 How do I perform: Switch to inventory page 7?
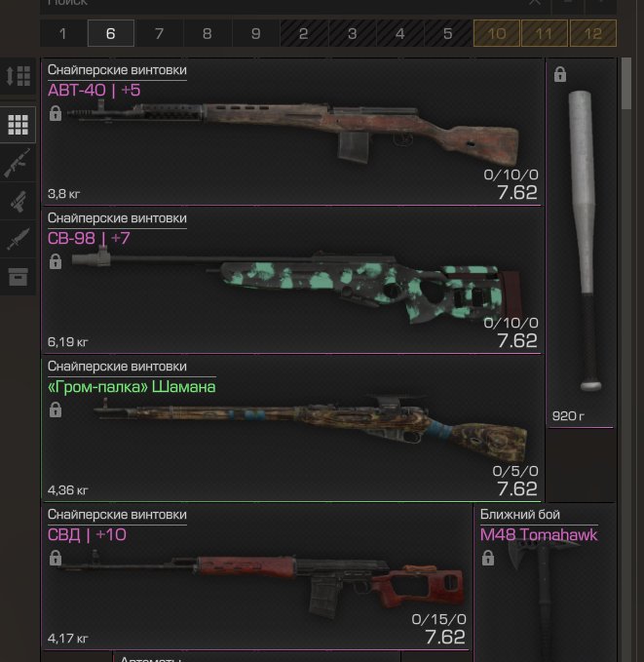click(x=159, y=33)
